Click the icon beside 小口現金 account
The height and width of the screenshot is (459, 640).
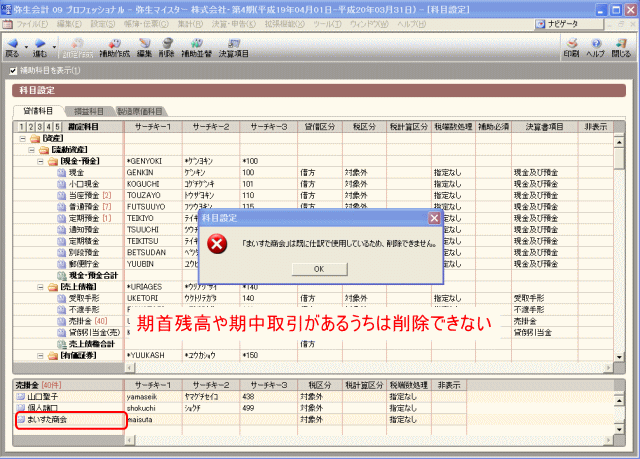62,184
